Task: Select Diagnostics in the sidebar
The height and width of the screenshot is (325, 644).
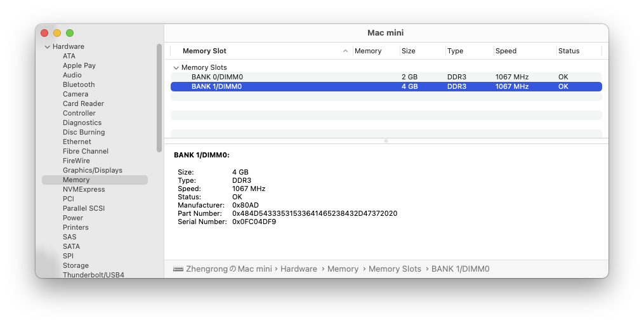Action: (82, 123)
